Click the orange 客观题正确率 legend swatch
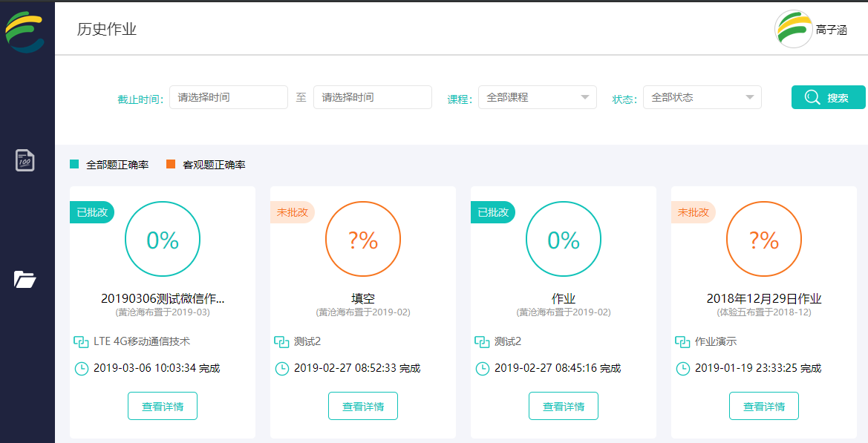 (x=171, y=165)
